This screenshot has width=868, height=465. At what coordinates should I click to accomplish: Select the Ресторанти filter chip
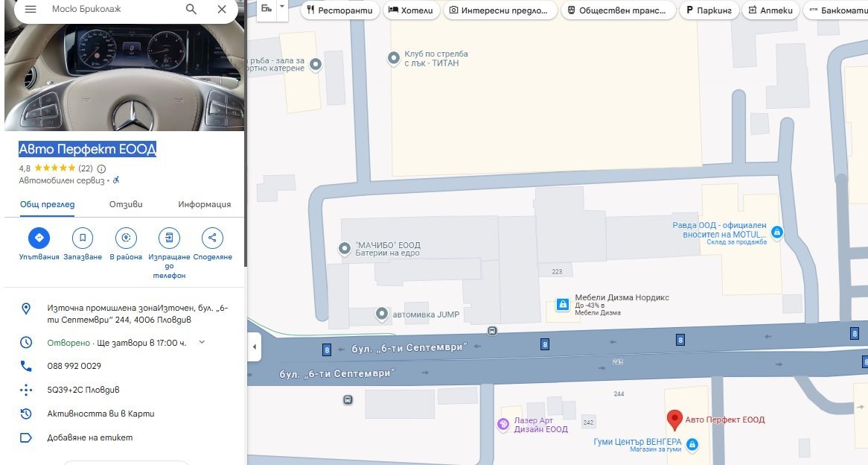pos(340,10)
